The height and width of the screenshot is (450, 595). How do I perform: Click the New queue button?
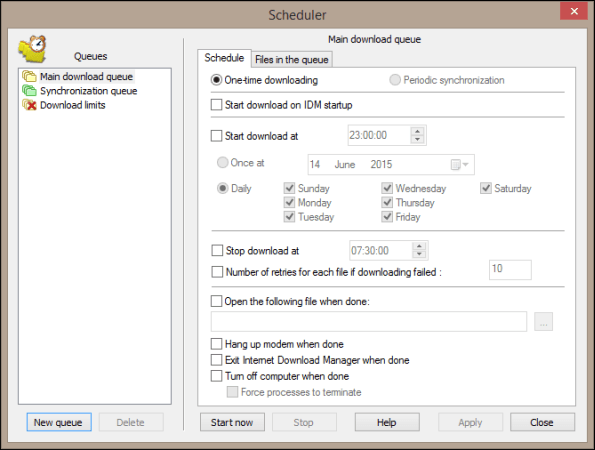59,422
